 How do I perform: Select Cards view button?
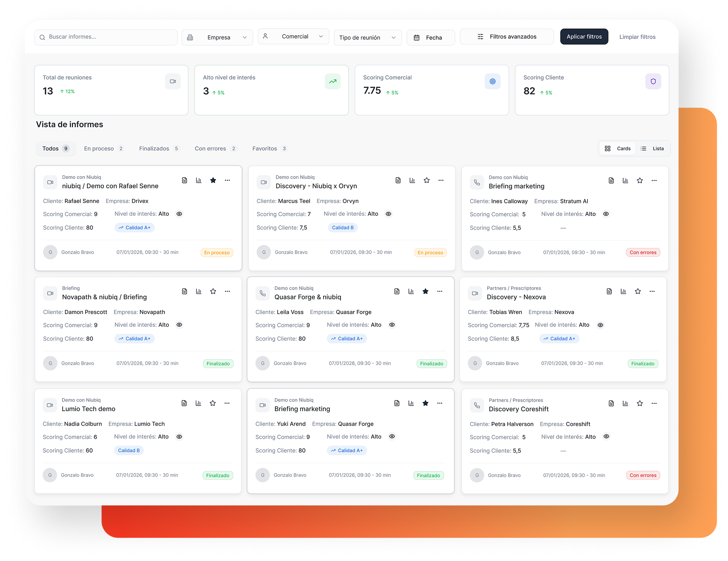click(x=617, y=149)
